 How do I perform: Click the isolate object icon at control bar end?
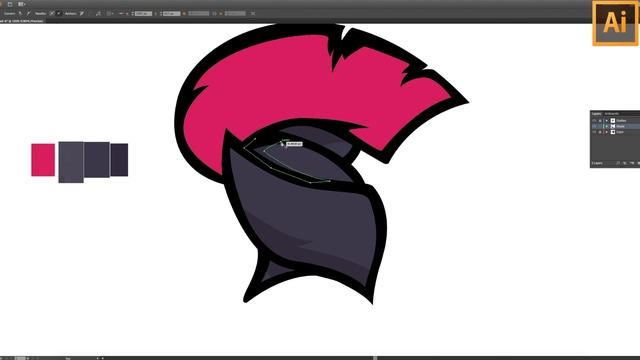(253, 13)
